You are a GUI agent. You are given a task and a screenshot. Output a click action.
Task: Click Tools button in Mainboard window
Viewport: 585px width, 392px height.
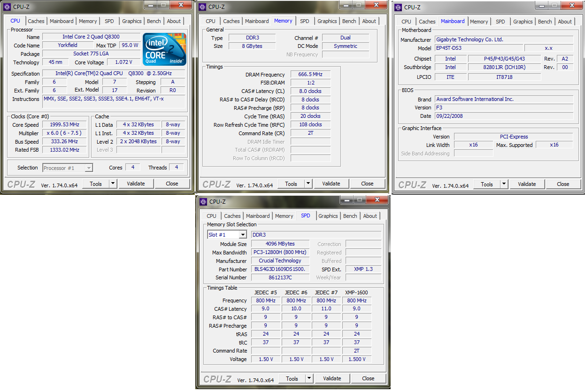click(x=487, y=184)
